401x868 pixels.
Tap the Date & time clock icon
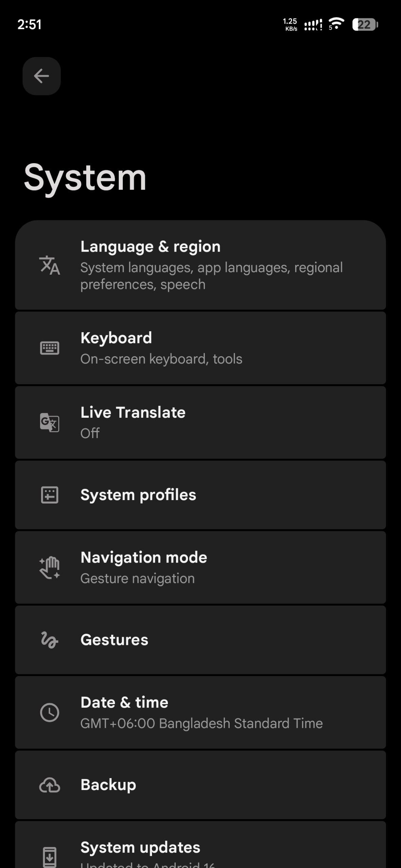tap(50, 712)
